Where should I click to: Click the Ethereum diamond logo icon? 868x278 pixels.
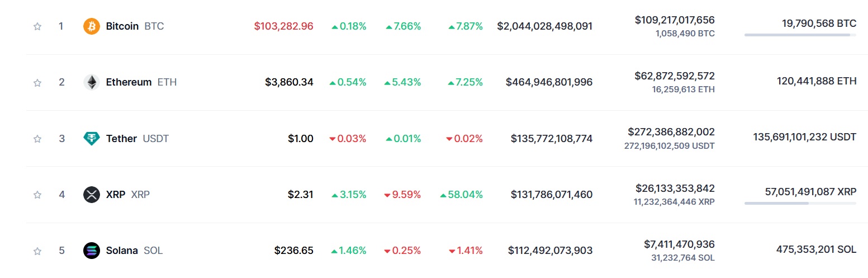point(92,82)
